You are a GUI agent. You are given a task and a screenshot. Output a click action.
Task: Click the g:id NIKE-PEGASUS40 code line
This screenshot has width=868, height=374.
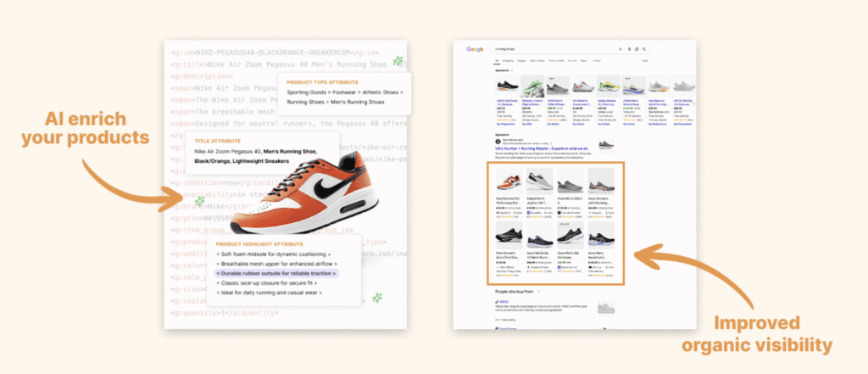(x=275, y=53)
